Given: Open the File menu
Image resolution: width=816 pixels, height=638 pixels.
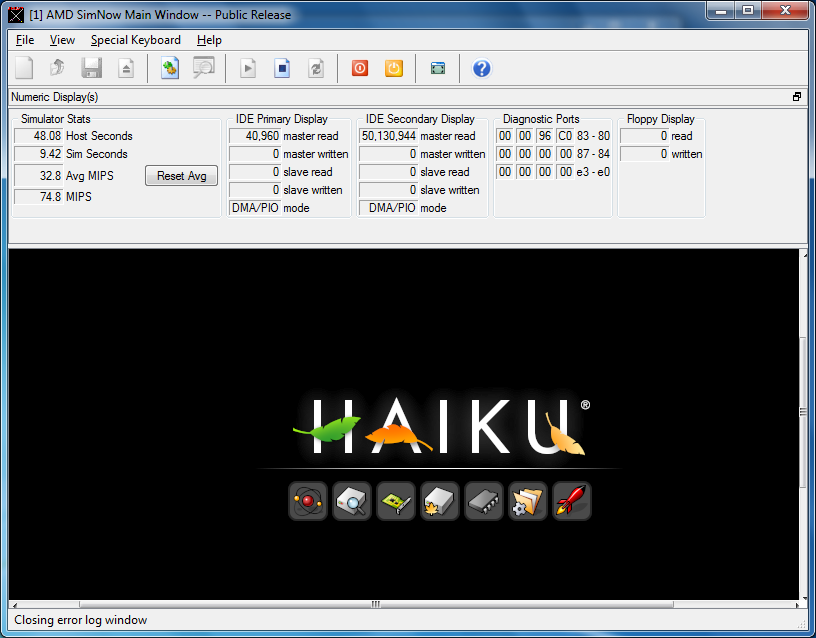Looking at the screenshot, I should 25,40.
